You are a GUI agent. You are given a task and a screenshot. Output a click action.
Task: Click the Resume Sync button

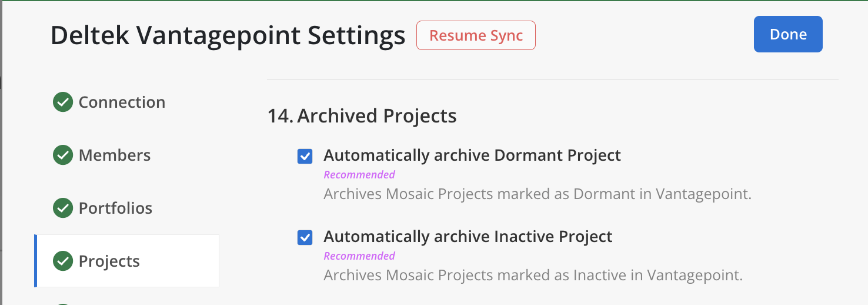coord(476,35)
